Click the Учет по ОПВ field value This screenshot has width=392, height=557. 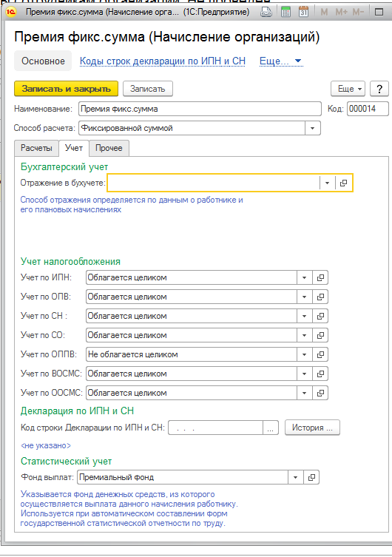tap(192, 297)
